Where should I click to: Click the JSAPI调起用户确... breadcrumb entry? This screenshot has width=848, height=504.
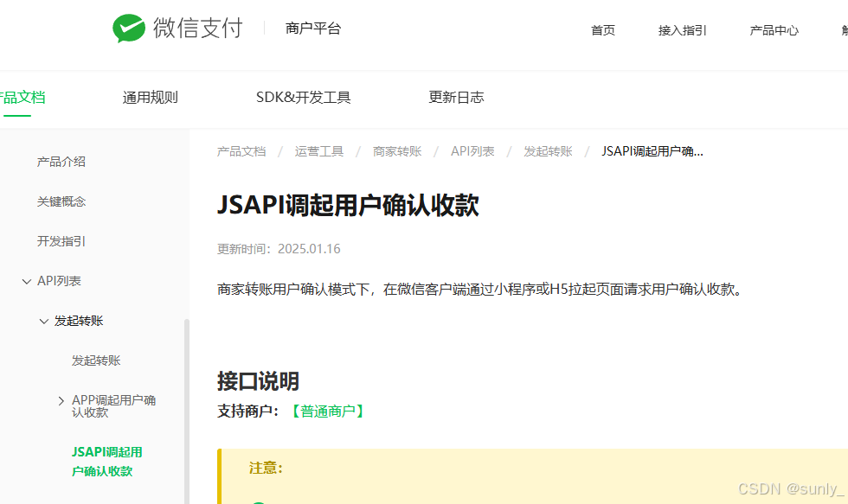pyautogui.click(x=652, y=151)
